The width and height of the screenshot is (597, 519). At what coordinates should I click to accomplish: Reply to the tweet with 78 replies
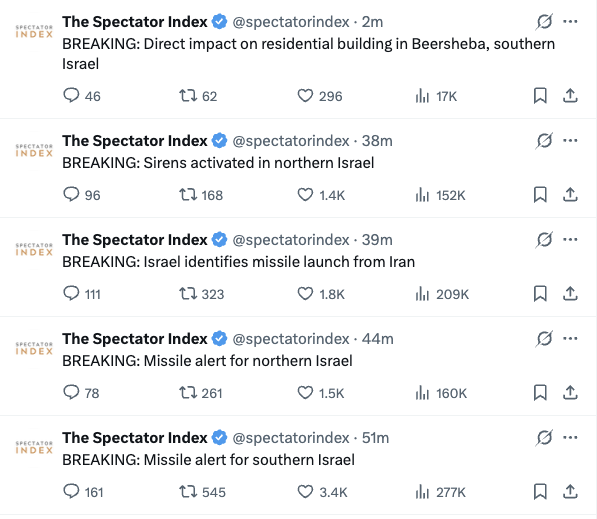click(71, 393)
